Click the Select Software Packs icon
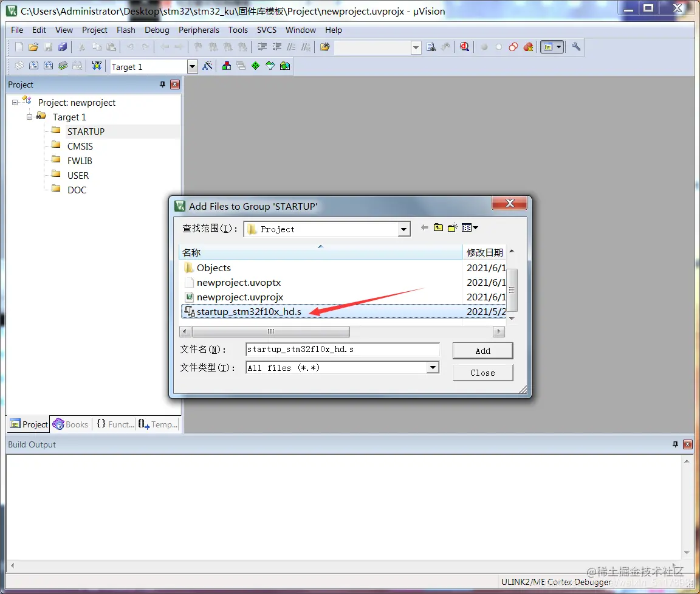 pyautogui.click(x=270, y=66)
